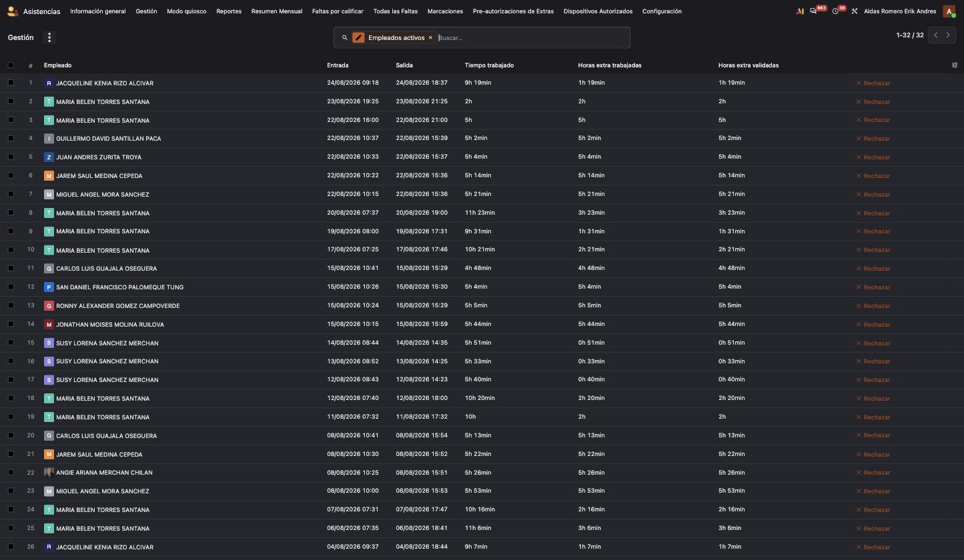Remove the Empleados activos filter
Image resolution: width=964 pixels, height=560 pixels.
[x=430, y=38]
